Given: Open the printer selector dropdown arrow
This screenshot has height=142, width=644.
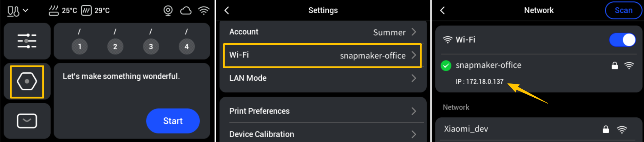Looking at the screenshot, I should 25,11.
